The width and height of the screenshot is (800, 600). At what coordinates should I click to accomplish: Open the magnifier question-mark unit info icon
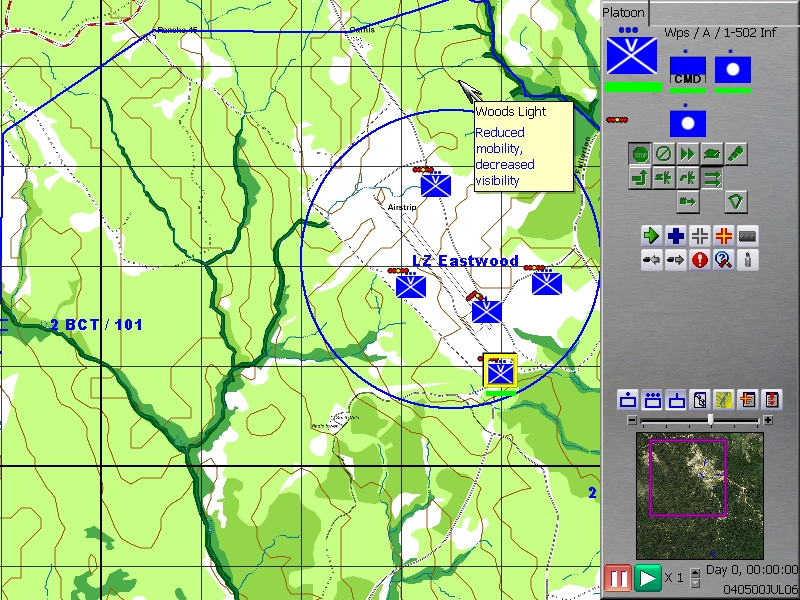722,260
